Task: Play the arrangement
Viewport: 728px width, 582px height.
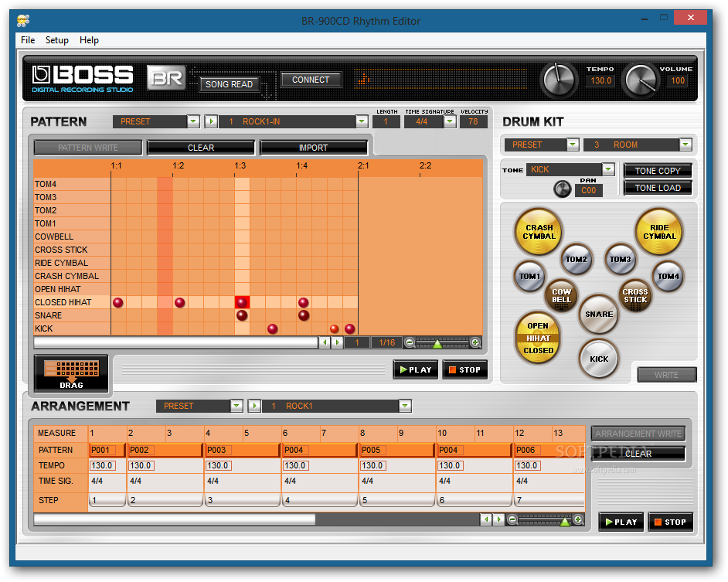Action: 621,522
